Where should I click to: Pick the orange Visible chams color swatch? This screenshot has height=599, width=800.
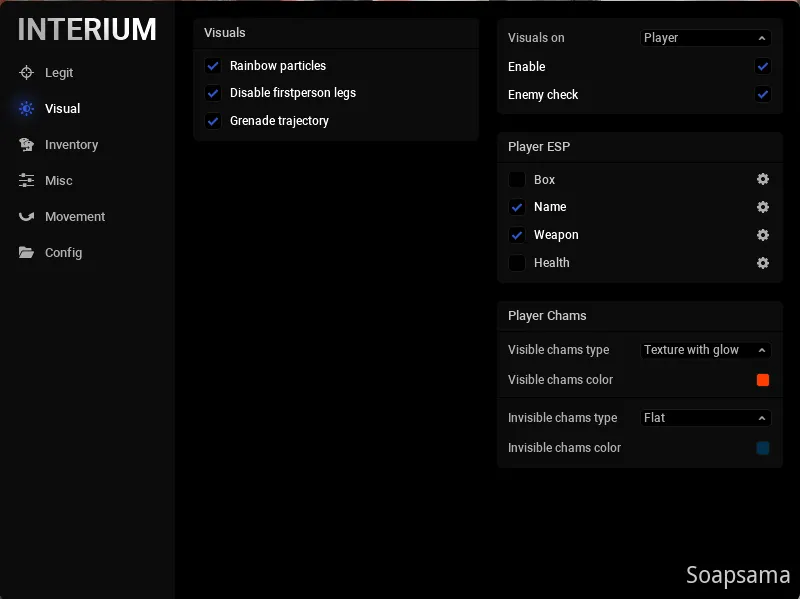click(x=763, y=380)
